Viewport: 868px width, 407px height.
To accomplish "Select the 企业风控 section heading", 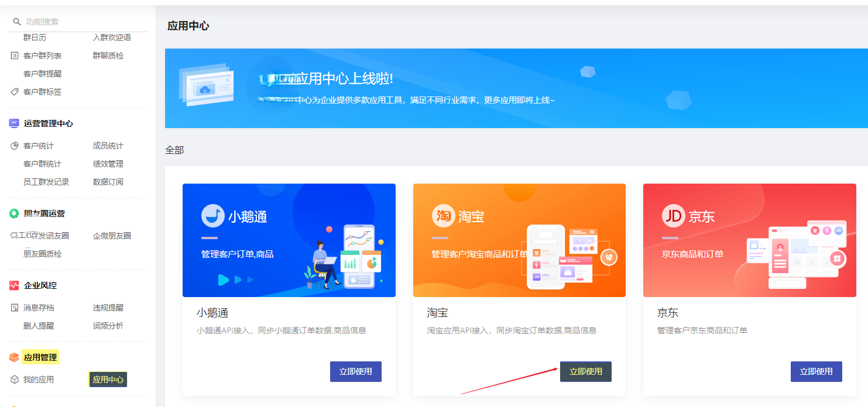I will point(40,285).
